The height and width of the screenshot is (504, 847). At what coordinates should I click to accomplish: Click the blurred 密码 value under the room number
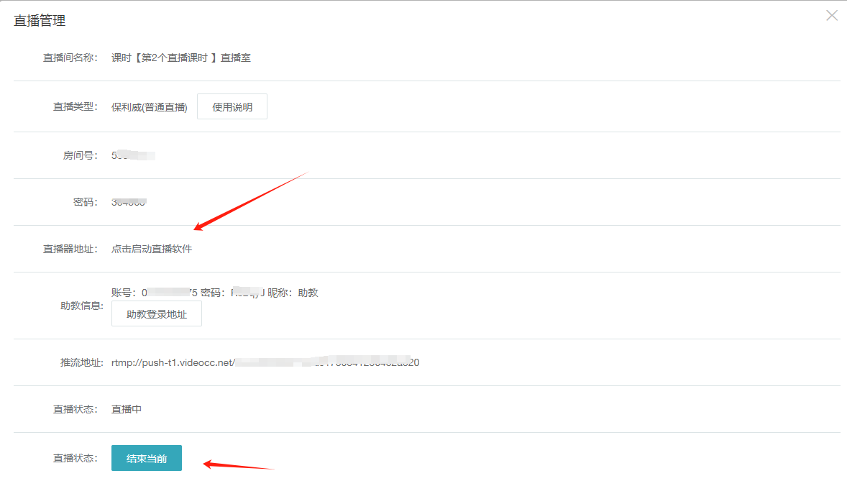(x=129, y=202)
